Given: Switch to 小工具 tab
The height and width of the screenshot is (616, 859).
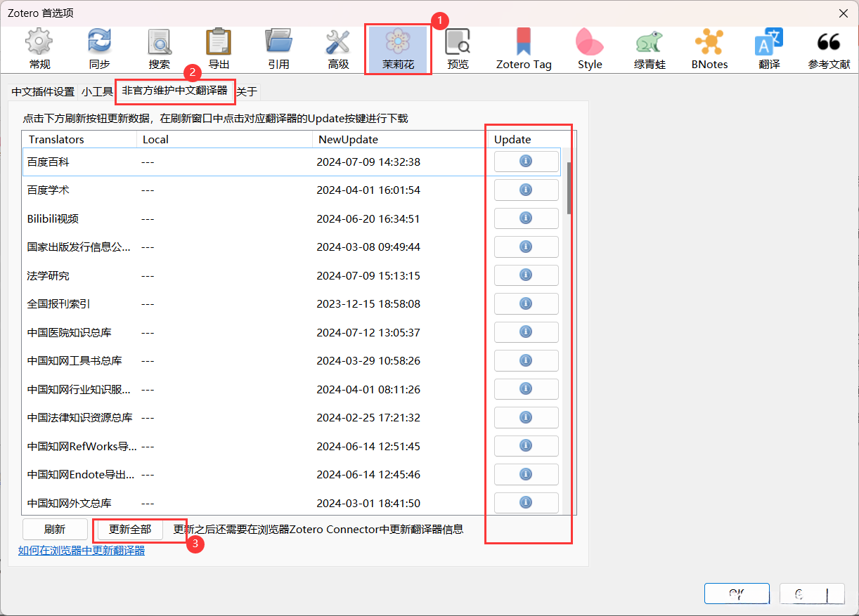Looking at the screenshot, I should [97, 91].
